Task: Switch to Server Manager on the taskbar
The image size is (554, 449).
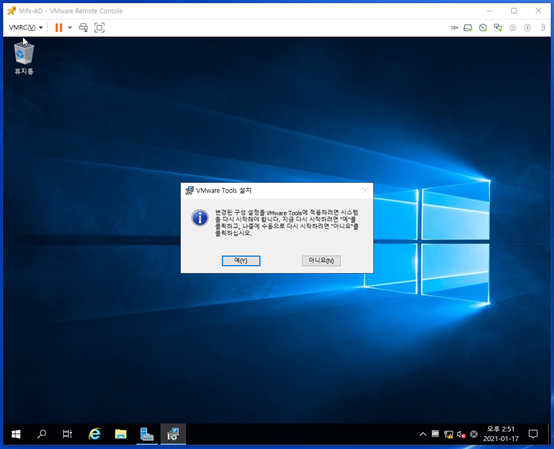Action: click(147, 434)
